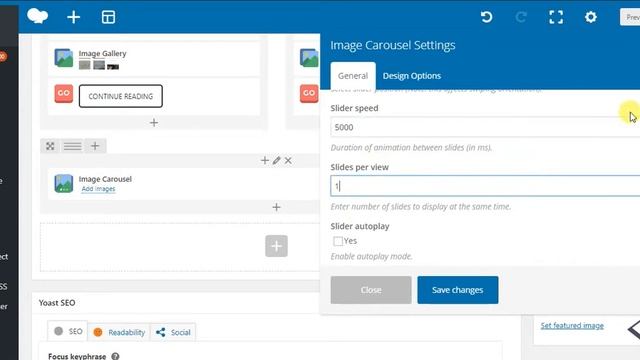Toggle fullscreen editor mode
Viewport: 640px width, 360px height.
(x=556, y=17)
